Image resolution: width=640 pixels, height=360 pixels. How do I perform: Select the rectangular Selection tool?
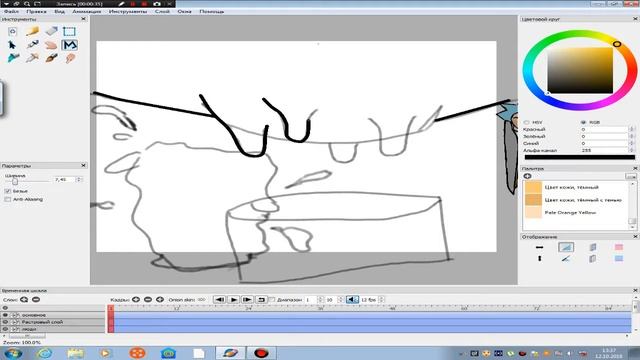pyautogui.click(x=69, y=31)
